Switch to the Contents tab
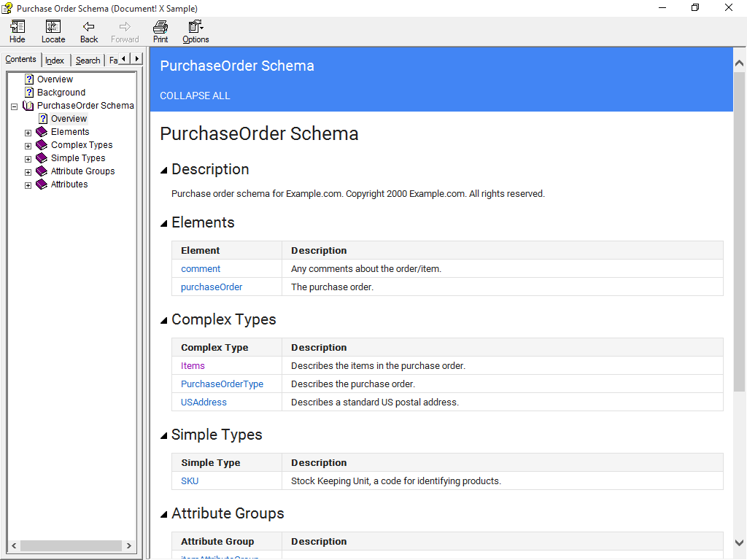This screenshot has width=747, height=560. [20, 60]
